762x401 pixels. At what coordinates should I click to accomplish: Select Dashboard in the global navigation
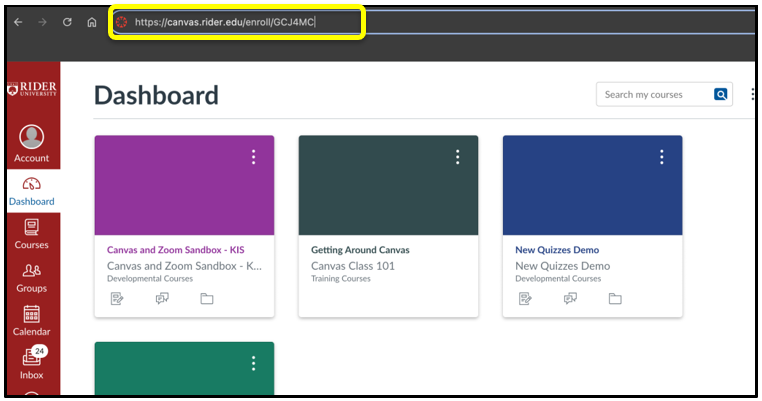point(32,192)
